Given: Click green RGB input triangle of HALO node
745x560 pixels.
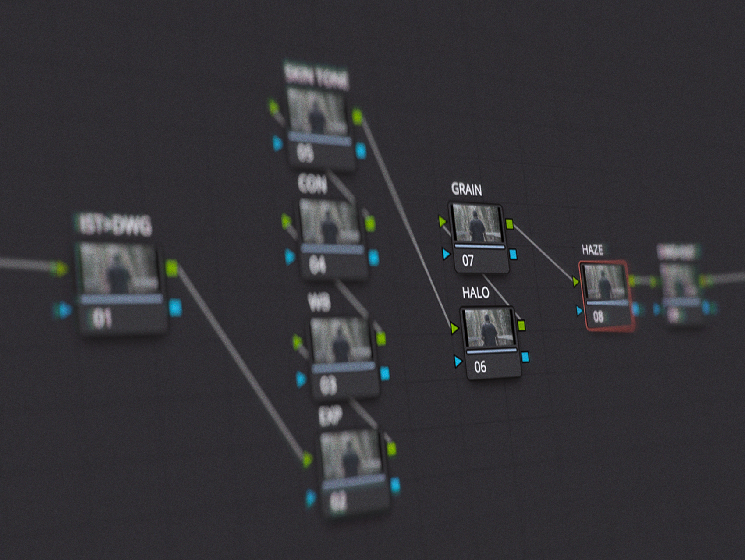Looking at the screenshot, I should (454, 328).
